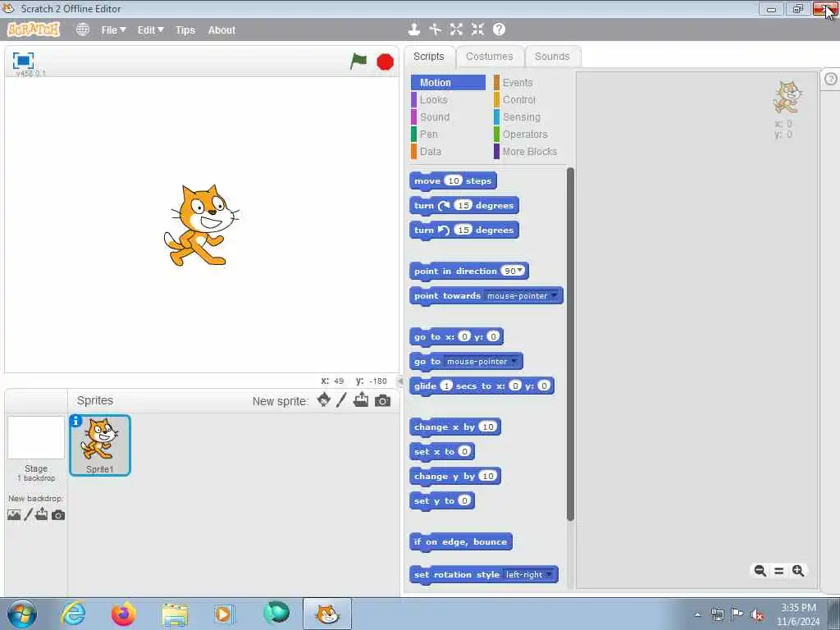840x630 pixels.
Task: Open Sprite1 info button
Action: point(76,421)
